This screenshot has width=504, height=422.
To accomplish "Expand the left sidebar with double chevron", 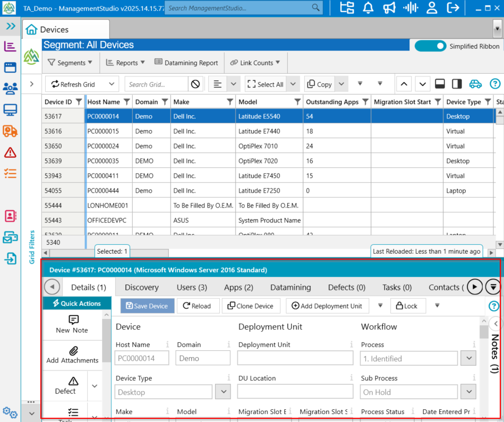I will tap(11, 26).
